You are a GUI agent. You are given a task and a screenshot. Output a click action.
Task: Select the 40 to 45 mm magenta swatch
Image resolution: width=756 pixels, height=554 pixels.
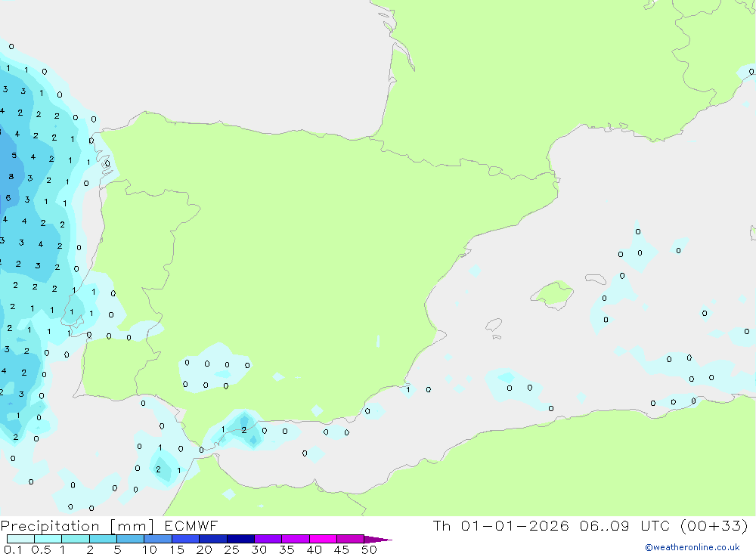click(323, 539)
